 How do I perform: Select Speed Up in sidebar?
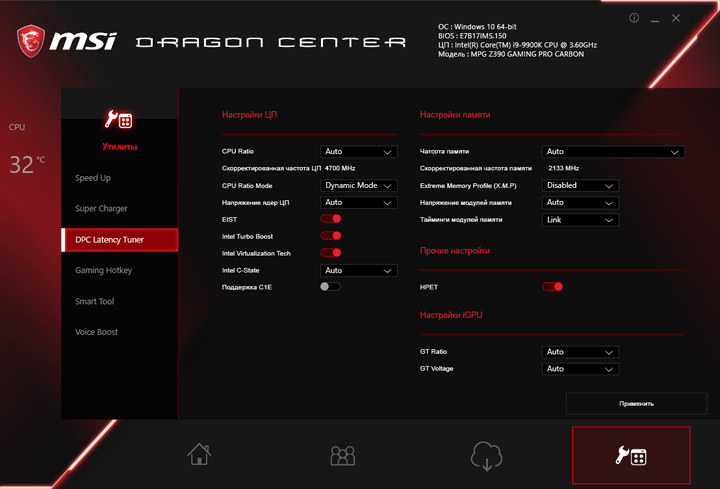coord(93,178)
